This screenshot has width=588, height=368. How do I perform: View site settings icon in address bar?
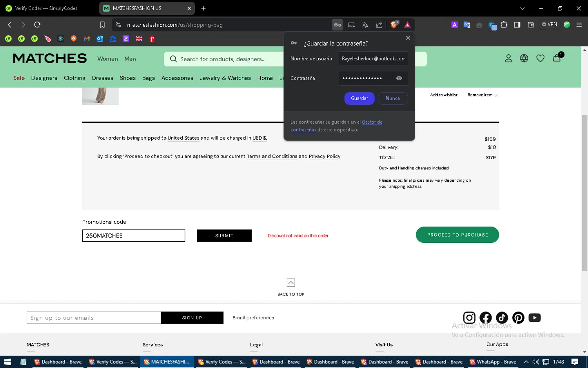(x=118, y=25)
